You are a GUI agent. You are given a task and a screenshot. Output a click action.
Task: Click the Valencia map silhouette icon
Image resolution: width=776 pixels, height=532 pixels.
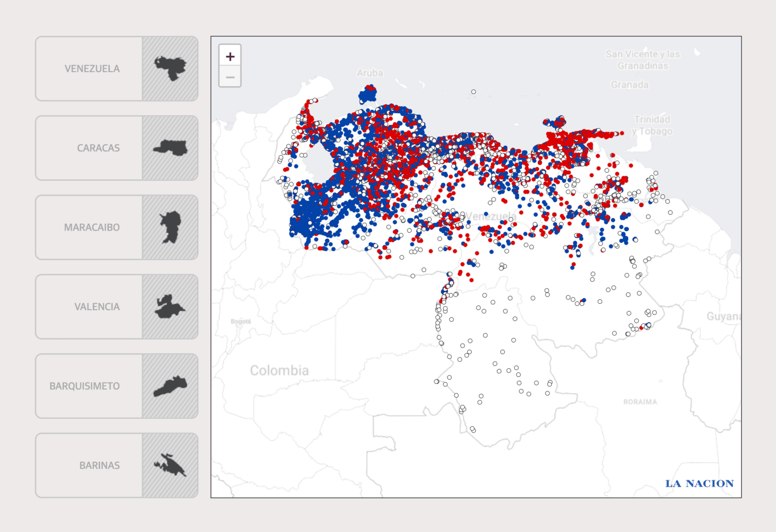pos(171,306)
